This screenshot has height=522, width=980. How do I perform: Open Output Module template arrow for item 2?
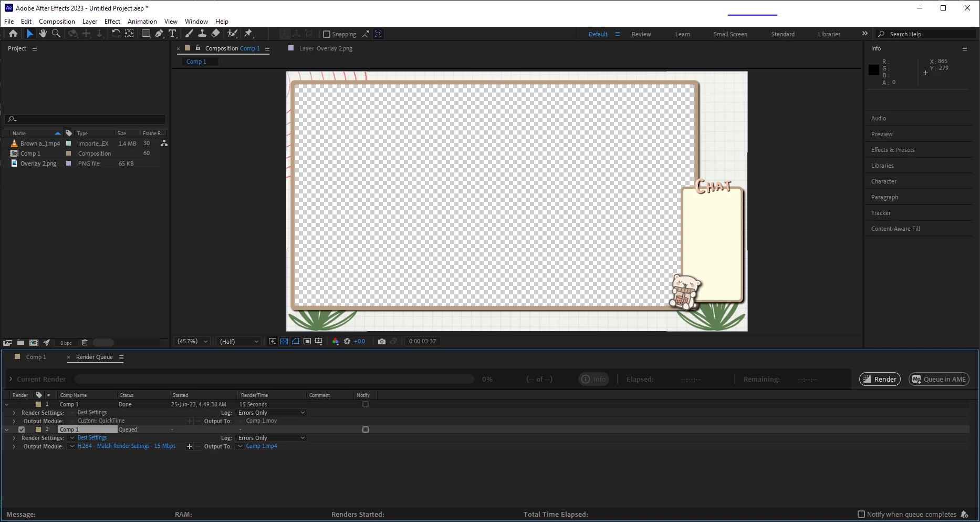tap(72, 446)
